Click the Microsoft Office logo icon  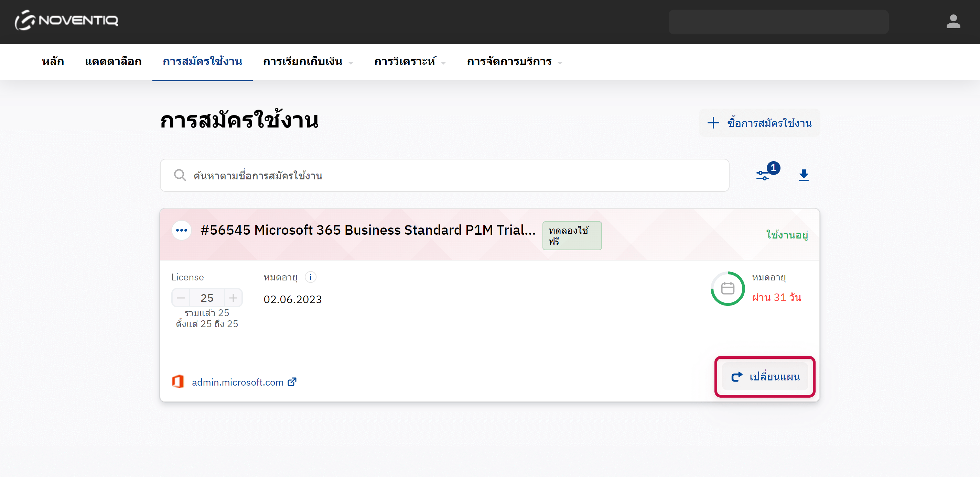click(x=177, y=381)
